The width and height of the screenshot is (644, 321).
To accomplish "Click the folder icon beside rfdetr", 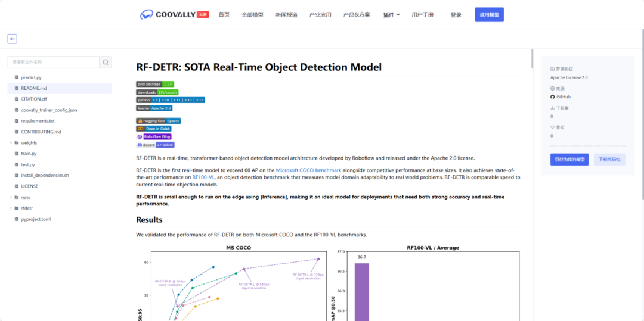I will point(17,208).
